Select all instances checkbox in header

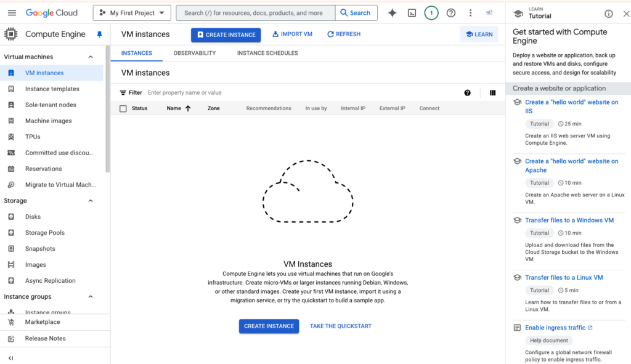point(123,108)
